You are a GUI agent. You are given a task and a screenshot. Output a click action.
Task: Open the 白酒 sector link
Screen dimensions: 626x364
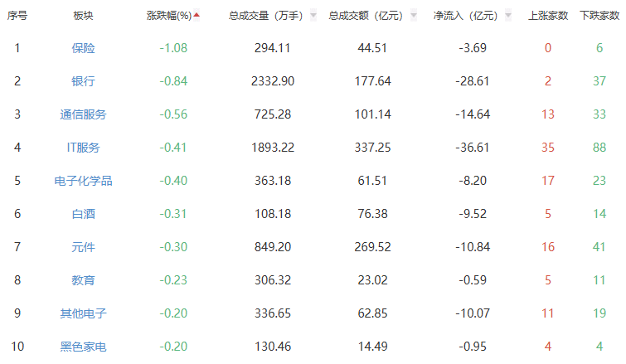(x=83, y=214)
